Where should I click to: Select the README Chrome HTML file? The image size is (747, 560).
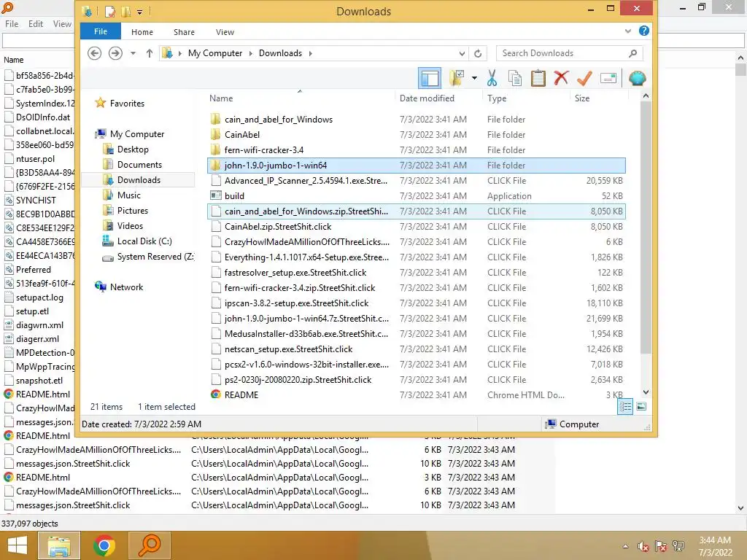coord(417,394)
